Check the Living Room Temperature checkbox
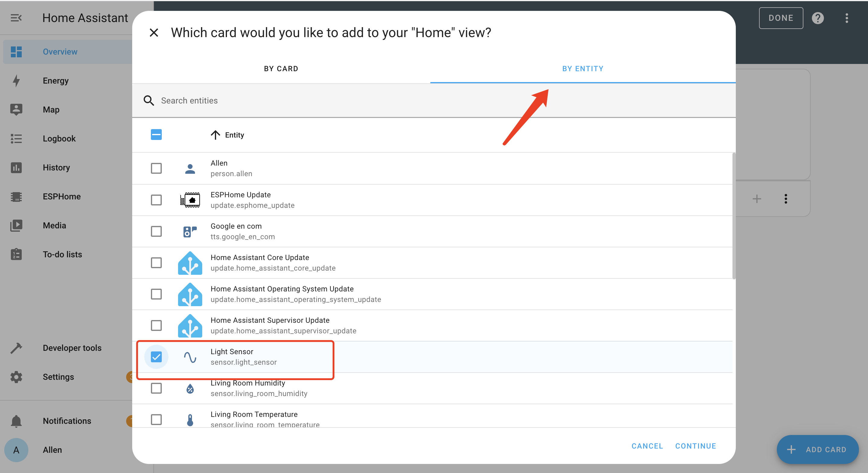 156,419
